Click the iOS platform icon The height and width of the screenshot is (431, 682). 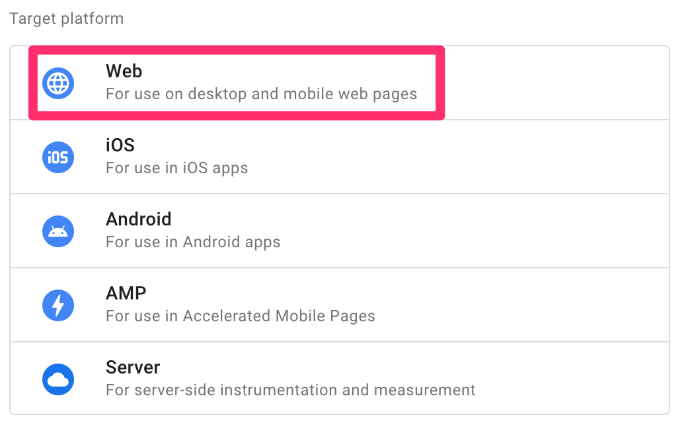point(58,157)
